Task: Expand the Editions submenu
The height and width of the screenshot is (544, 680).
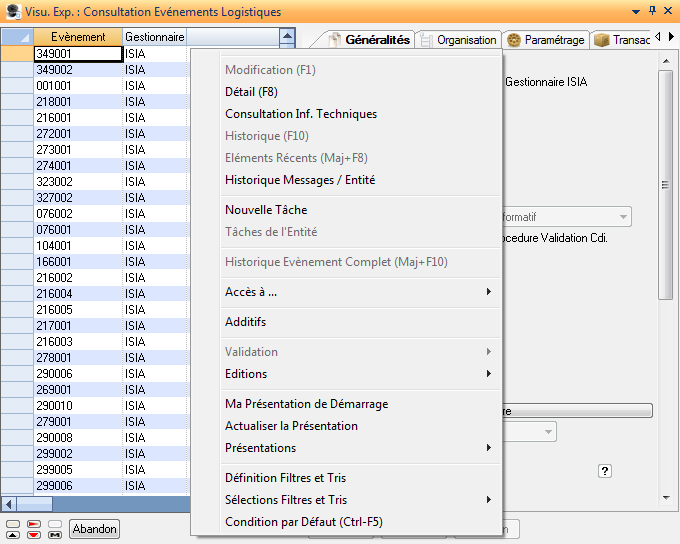Action: pyautogui.click(x=488, y=374)
